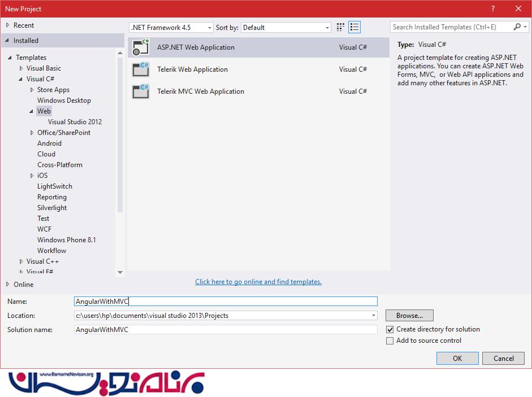
Task: Expand the Online templates section
Action: point(8,285)
